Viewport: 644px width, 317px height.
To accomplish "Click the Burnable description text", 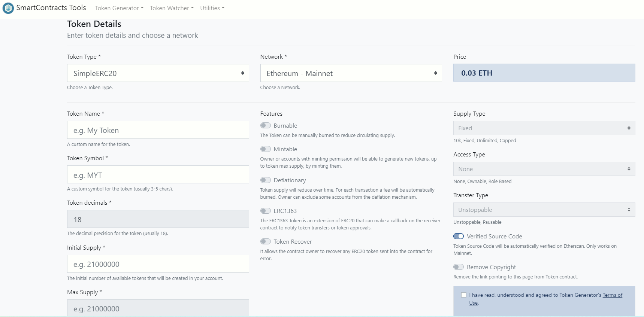I will point(327,135).
